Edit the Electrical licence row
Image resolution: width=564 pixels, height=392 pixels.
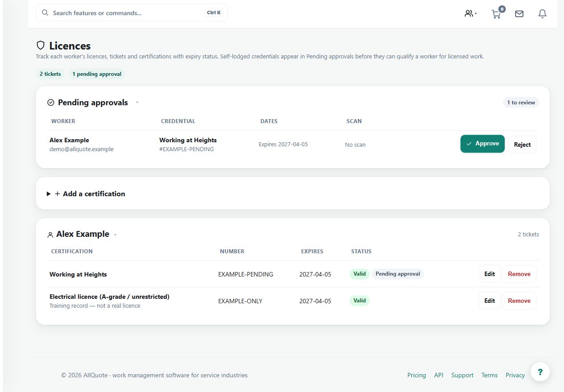click(489, 301)
